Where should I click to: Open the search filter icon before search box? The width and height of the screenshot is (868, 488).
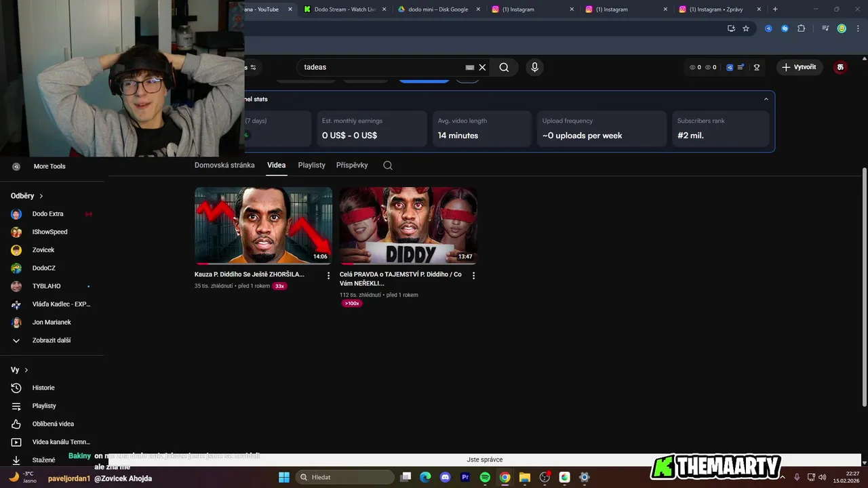point(253,67)
